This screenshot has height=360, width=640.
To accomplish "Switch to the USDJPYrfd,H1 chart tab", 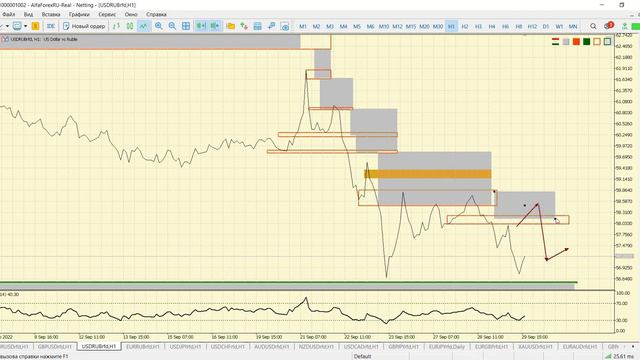I will pyautogui.click(x=185, y=347).
